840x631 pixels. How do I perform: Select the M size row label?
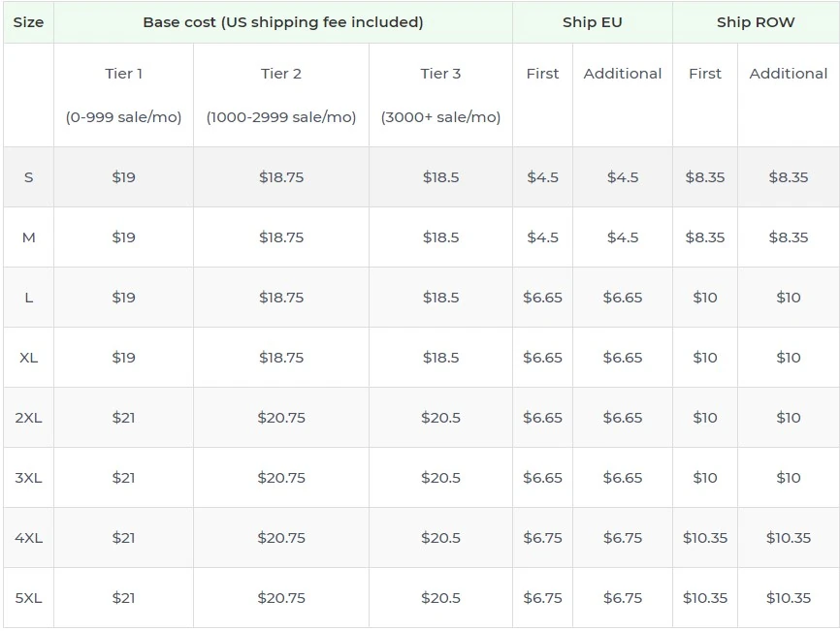coord(28,237)
